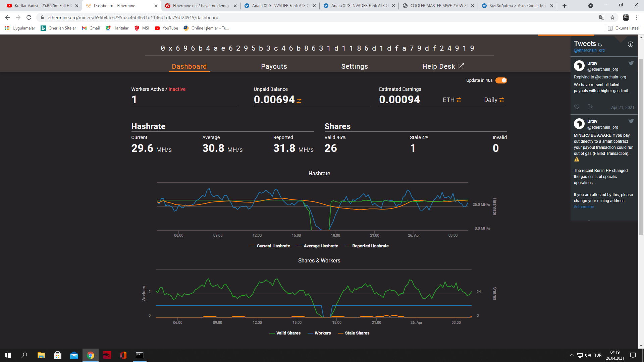Click the Unpaid Balance currency swap icon

pos(299,101)
